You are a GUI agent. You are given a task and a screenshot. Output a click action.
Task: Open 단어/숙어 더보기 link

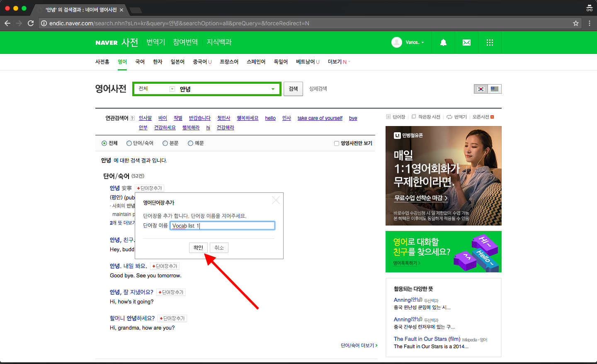(359, 345)
